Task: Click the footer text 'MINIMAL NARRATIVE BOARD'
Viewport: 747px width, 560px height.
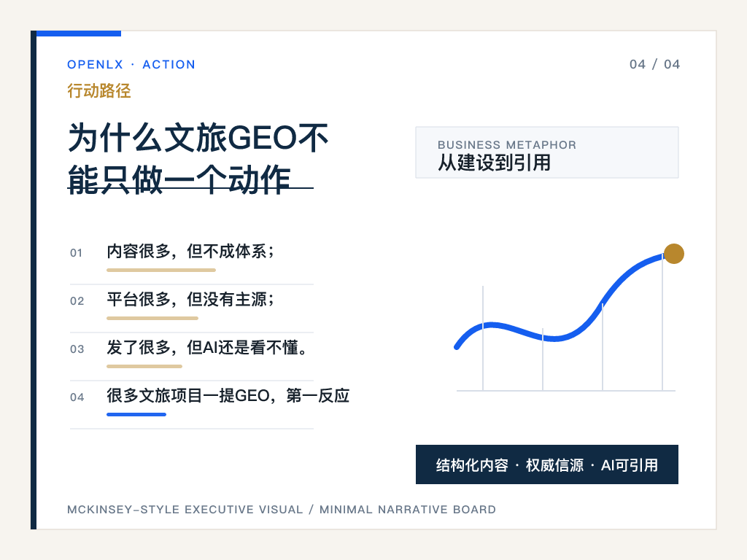Action: coord(408,510)
